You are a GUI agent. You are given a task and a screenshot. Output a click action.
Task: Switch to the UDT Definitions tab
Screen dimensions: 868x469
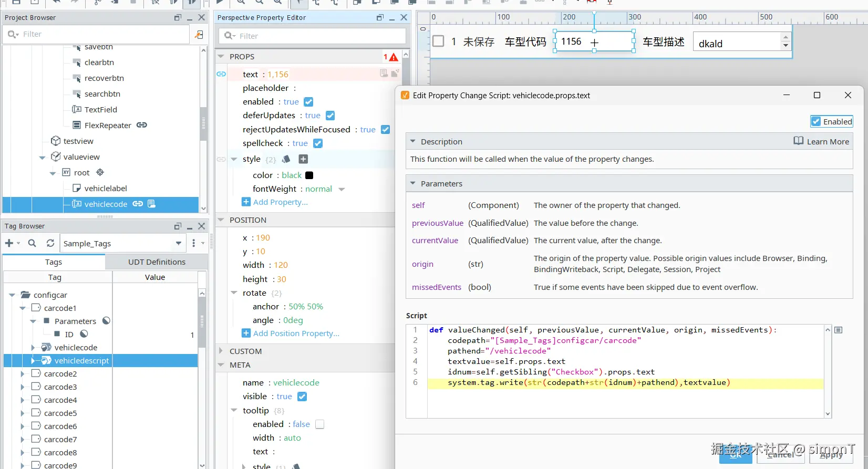[157, 262]
